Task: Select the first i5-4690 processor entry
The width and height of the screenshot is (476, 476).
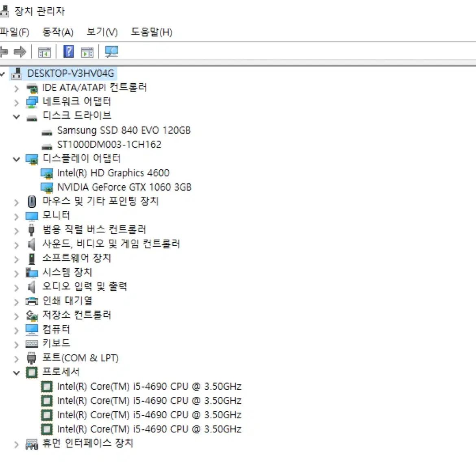Action: pyautogui.click(x=149, y=387)
